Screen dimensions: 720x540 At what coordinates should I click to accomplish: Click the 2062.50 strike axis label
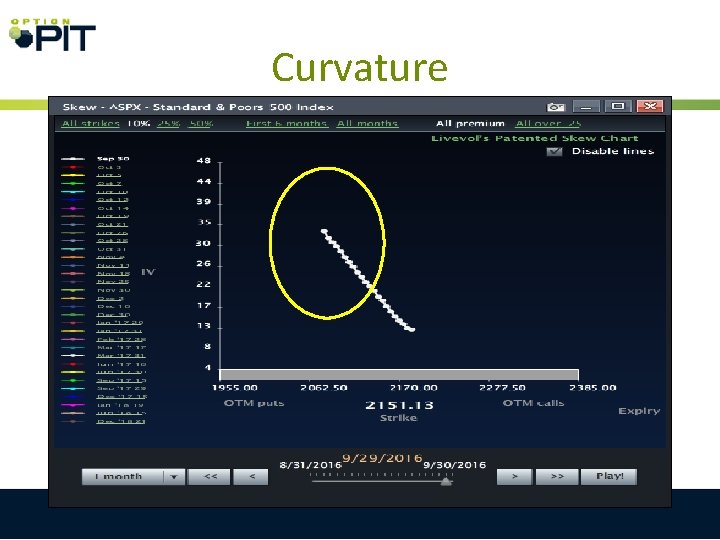324,388
